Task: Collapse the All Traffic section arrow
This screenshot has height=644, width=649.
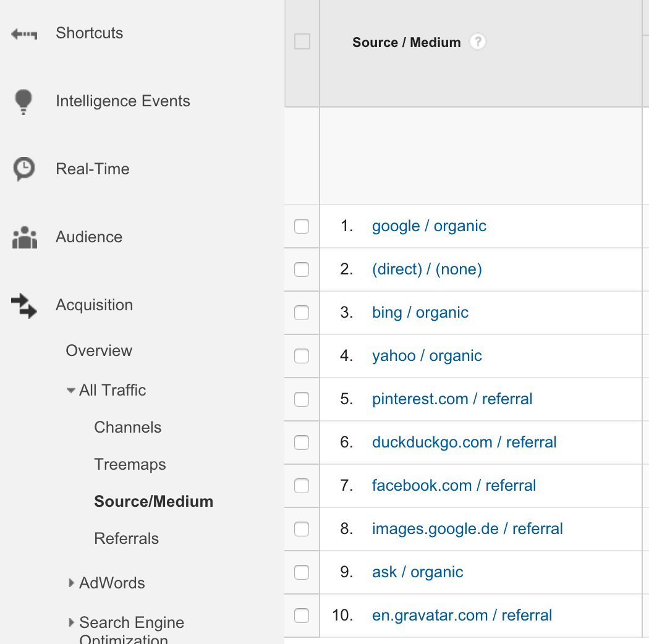Action: pos(71,390)
